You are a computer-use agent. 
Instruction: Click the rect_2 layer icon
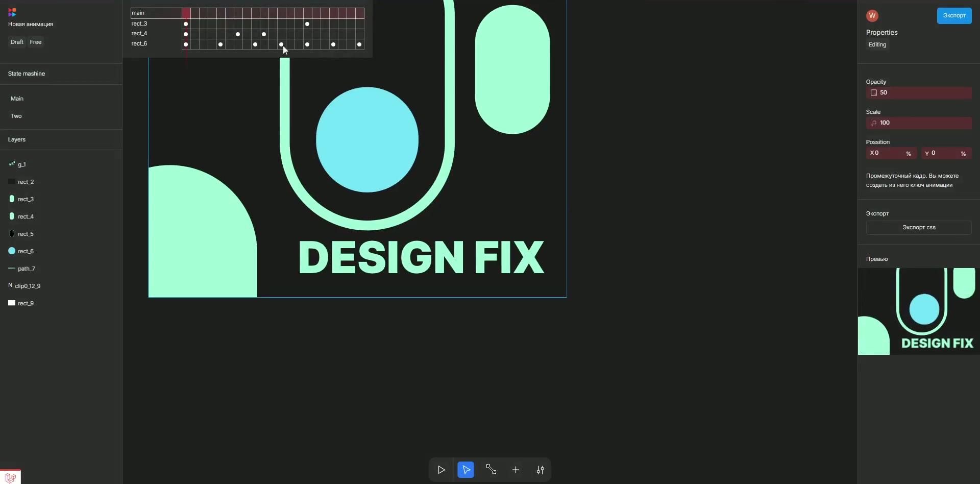coord(12,181)
